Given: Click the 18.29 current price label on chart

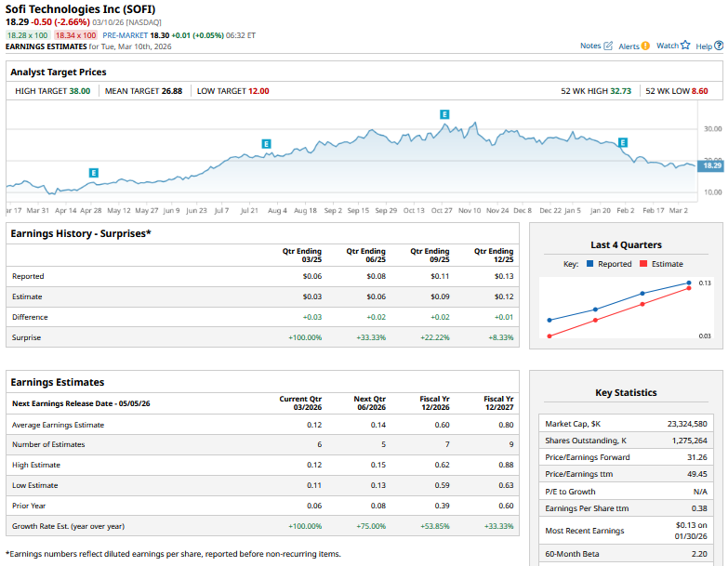Looking at the screenshot, I should point(711,165).
